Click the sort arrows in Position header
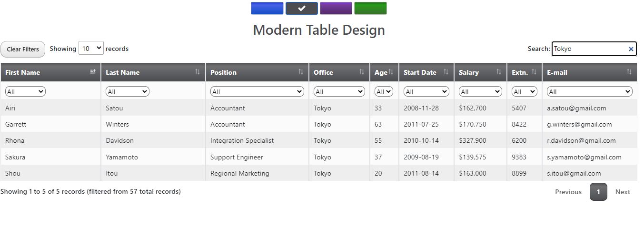The image size is (644, 237). coord(301,72)
